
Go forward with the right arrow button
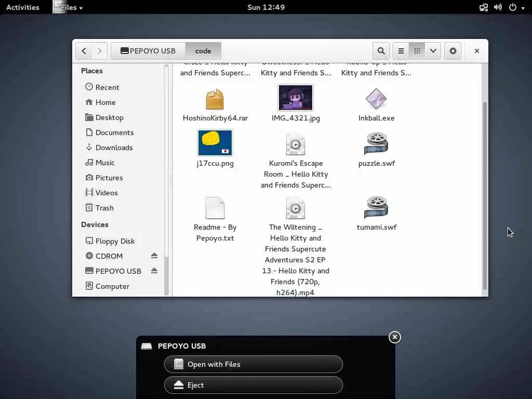(99, 51)
